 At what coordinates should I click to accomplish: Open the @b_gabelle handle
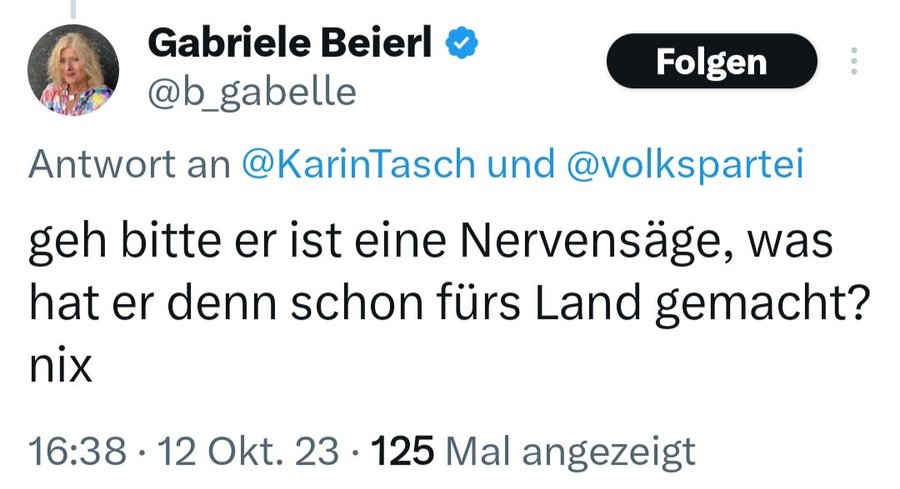[x=252, y=93]
